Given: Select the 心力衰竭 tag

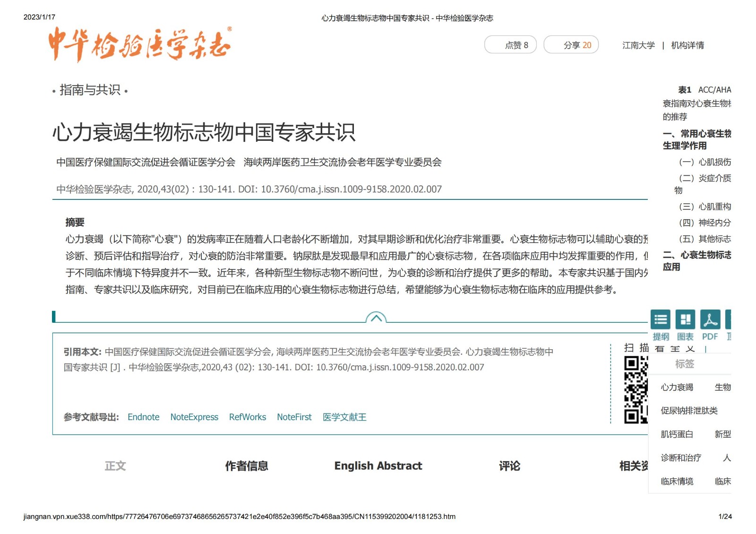Looking at the screenshot, I should click(677, 388).
